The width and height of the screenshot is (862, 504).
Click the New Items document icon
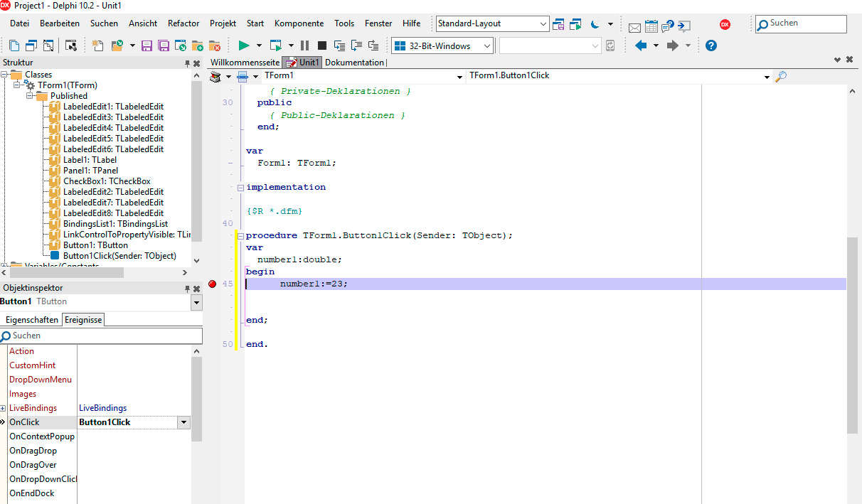pos(98,45)
